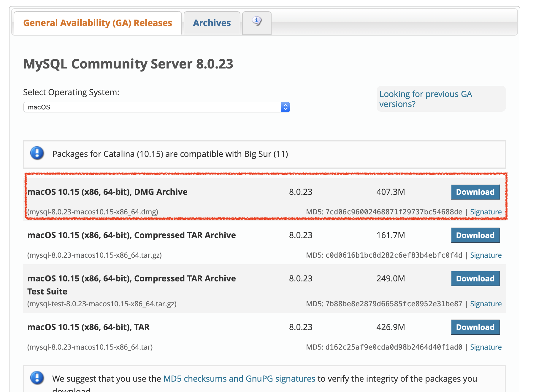Viewport: 536px width, 392px height.
Task: Click the filename mysql-8.0.23-macos10.15-x86_64.tar.gz
Action: point(94,255)
